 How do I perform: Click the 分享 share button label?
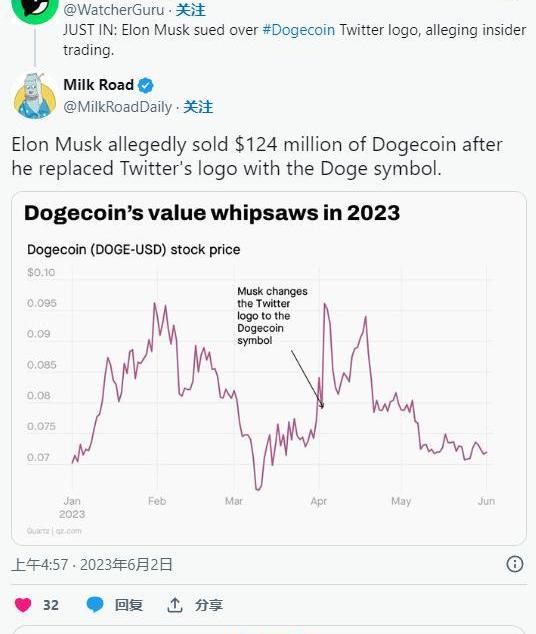point(209,605)
